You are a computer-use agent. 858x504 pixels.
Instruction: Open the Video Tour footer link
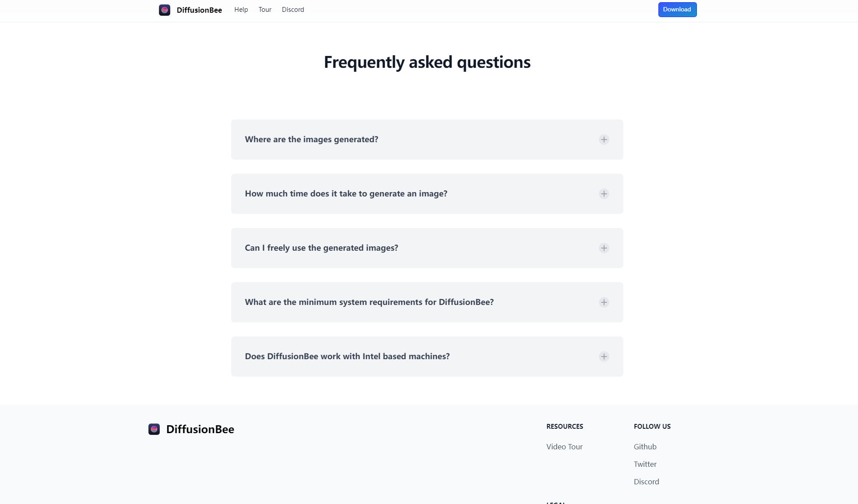pyautogui.click(x=564, y=447)
